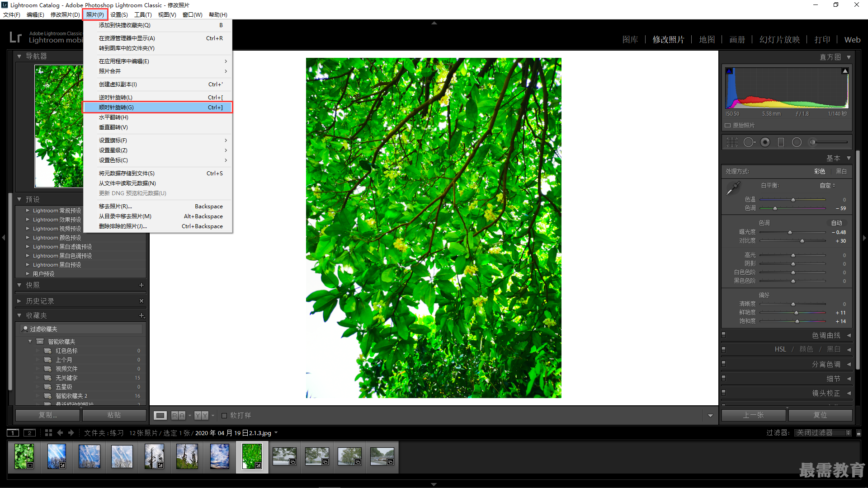This screenshot has height=488, width=868.
Task: Collapse the filmstrip with bottom triangle
Action: tap(434, 484)
